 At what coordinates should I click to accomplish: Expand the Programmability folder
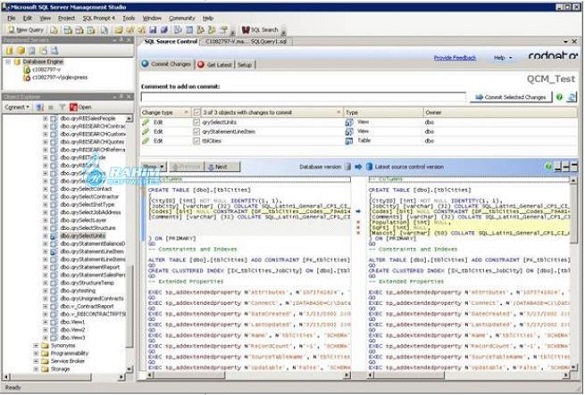coord(36,354)
